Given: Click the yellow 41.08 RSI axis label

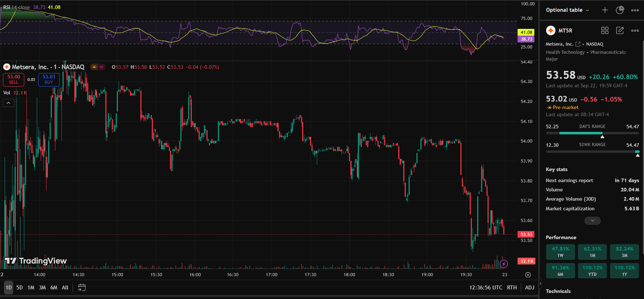Looking at the screenshot, I should pos(525,33).
